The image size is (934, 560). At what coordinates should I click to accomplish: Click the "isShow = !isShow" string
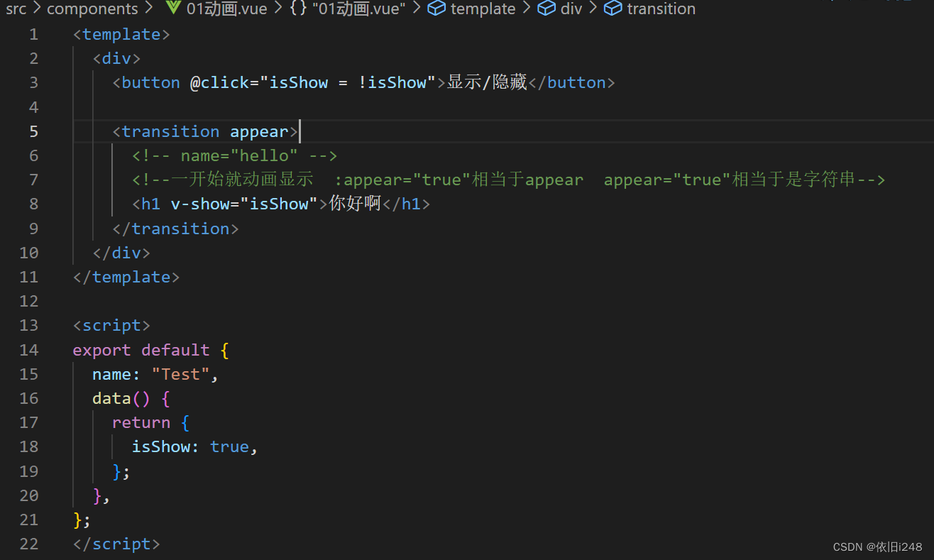348,82
